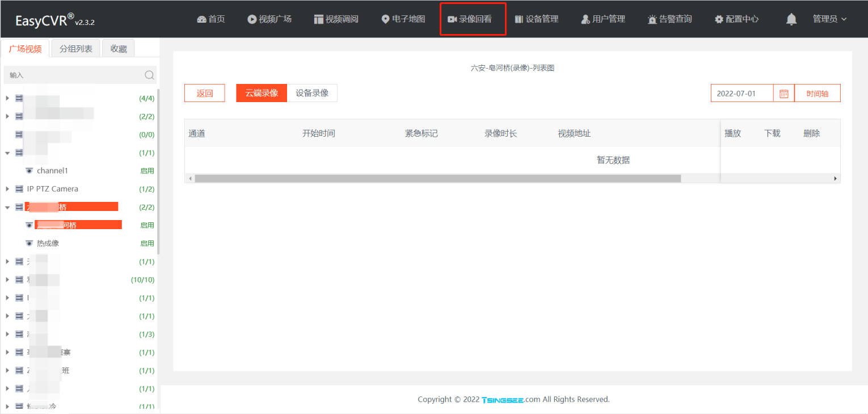Viewport: 868px width, 414px height.
Task: Click the table's right scroll arrow
Action: pyautogui.click(x=835, y=178)
